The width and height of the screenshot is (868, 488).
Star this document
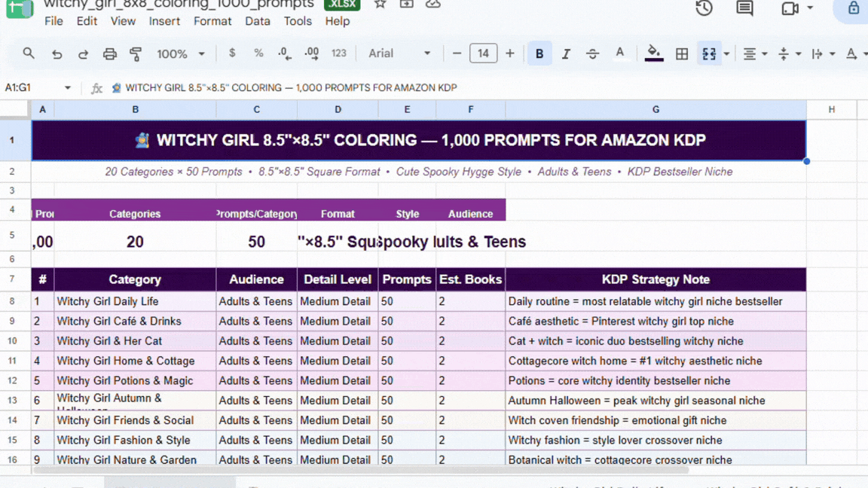click(x=380, y=5)
